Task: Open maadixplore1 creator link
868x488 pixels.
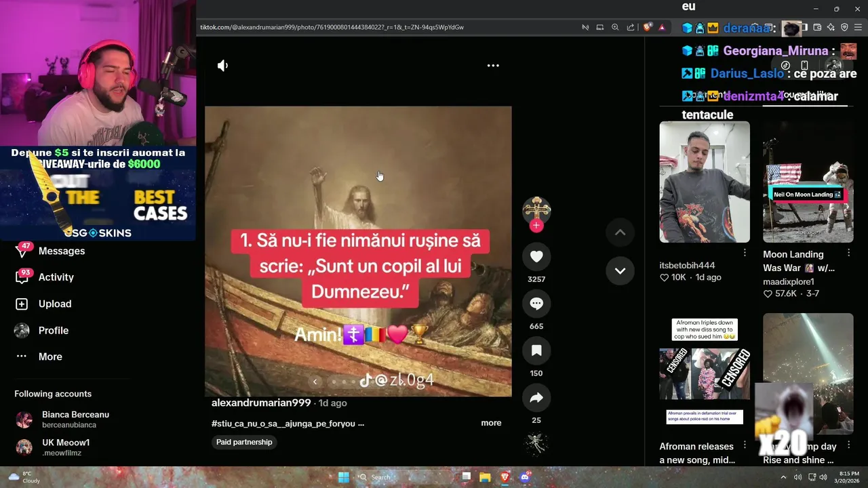Action: (789, 281)
